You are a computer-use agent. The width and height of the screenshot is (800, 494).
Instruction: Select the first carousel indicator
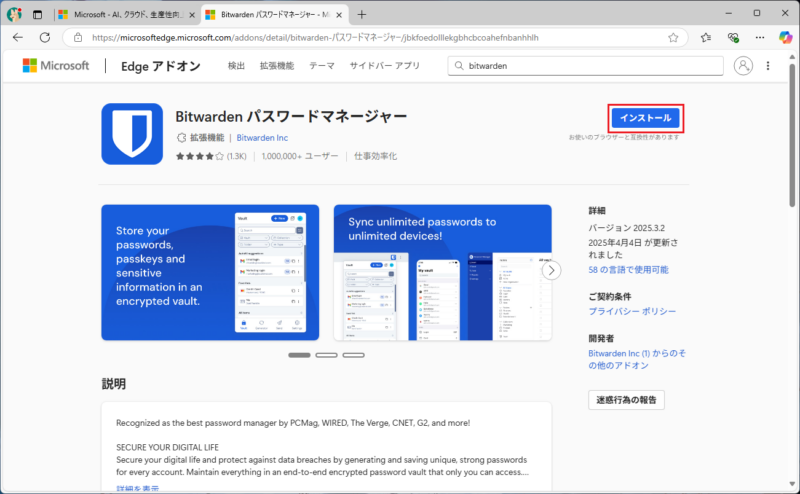299,355
